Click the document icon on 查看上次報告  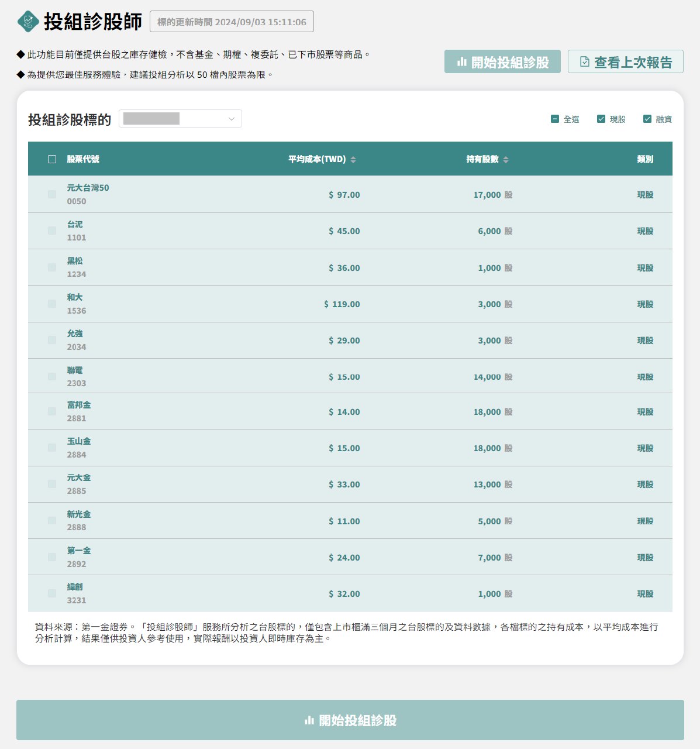[584, 62]
